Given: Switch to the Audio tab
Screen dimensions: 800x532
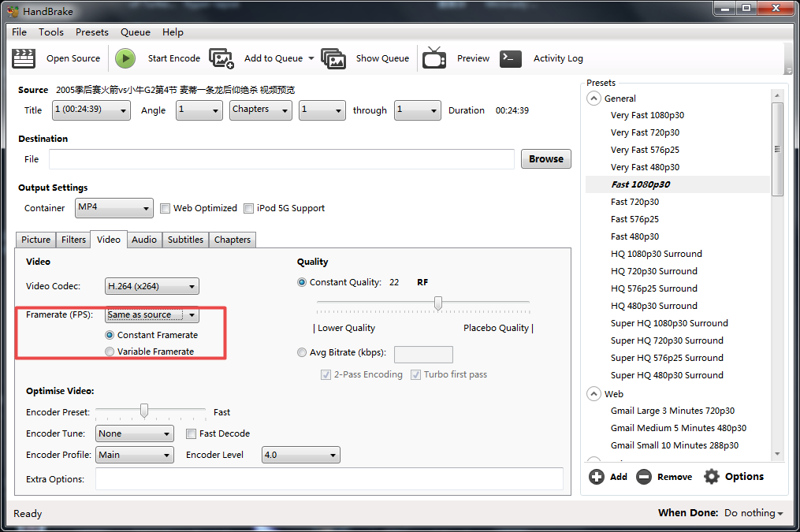Looking at the screenshot, I should pyautogui.click(x=144, y=240).
